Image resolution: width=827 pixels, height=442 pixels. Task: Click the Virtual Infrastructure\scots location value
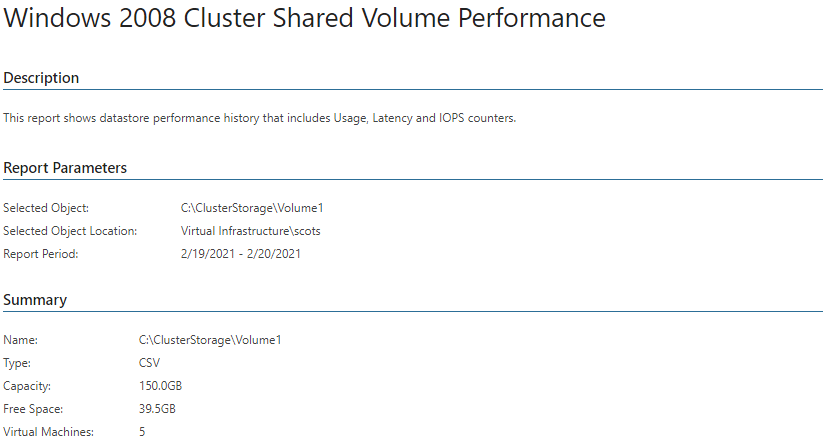click(x=251, y=231)
